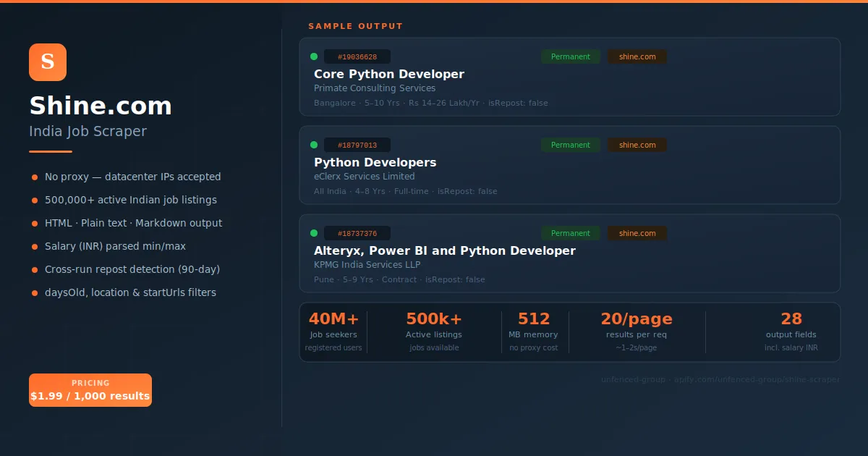Select job ID badge #19036628
Viewport: 868px width, 456px height.
pos(357,56)
